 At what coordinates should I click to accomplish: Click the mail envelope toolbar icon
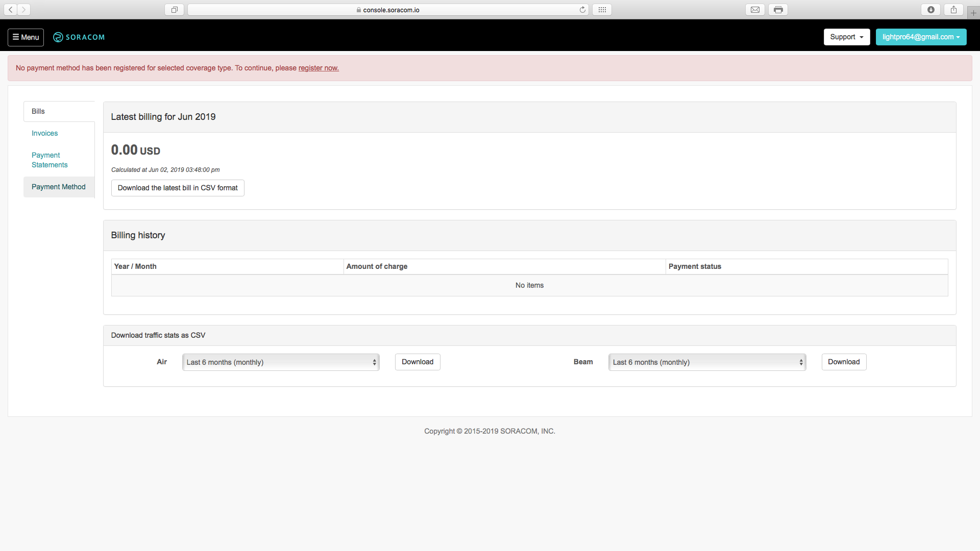755,10
